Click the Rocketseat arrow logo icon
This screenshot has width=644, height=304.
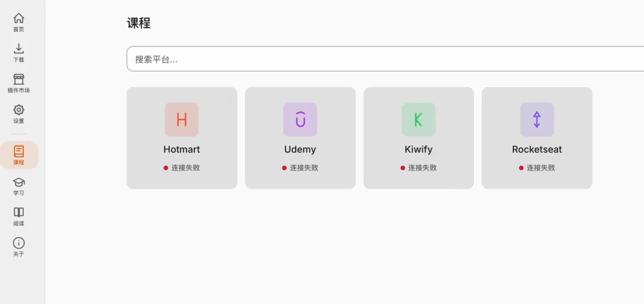[x=537, y=120]
